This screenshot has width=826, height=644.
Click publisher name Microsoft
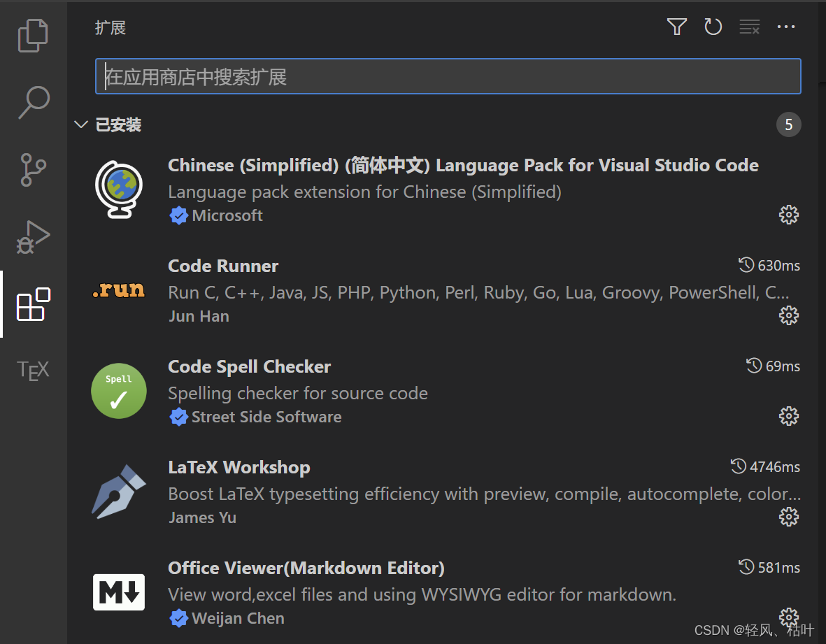pyautogui.click(x=227, y=215)
